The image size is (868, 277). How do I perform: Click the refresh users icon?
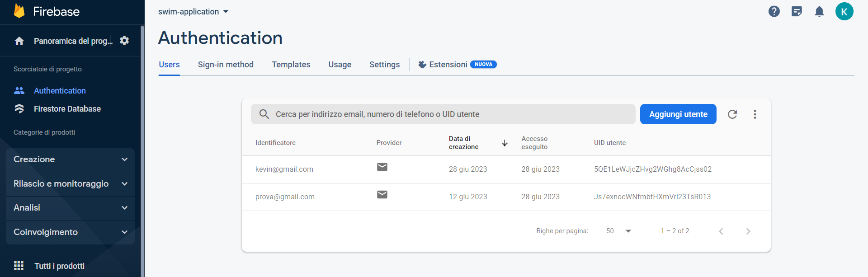point(732,114)
